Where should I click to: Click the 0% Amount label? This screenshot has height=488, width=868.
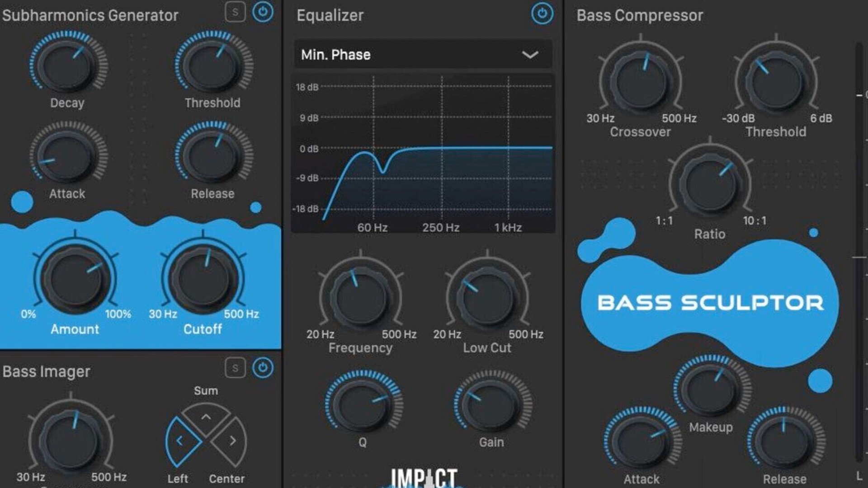(x=28, y=314)
